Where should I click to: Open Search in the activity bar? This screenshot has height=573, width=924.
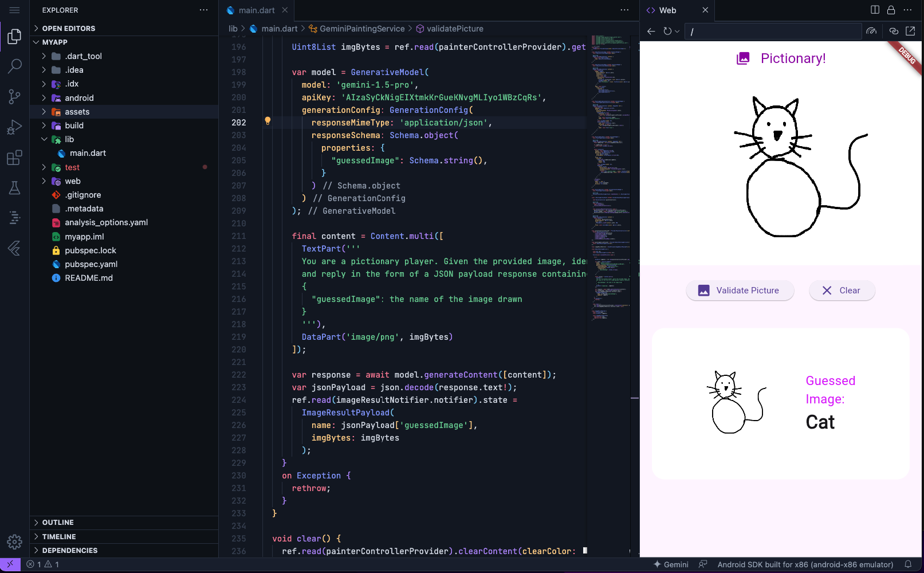click(14, 66)
